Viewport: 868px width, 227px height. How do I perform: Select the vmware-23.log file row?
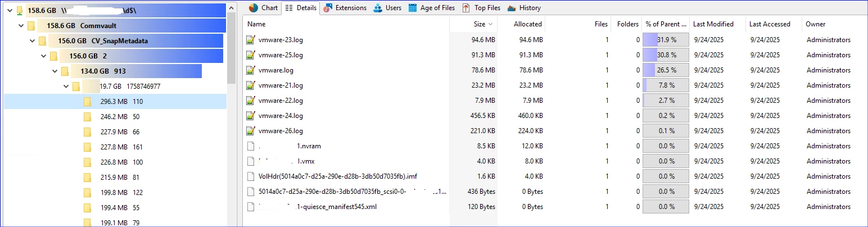point(555,40)
